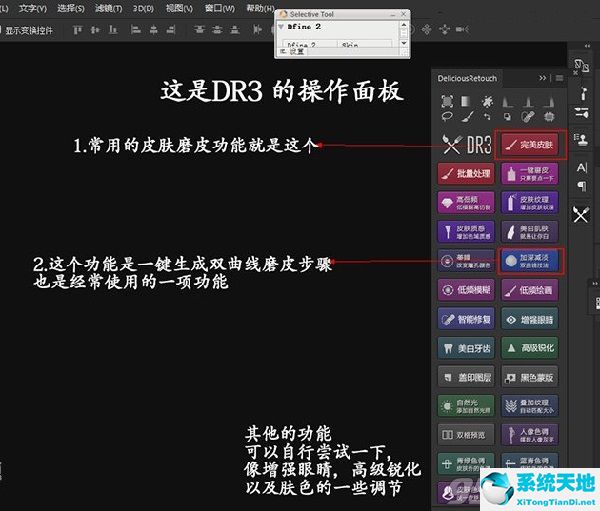Viewport: 600px width, 511px height.
Task: Click the 黑色蒙版 black mask button
Action: 530,377
